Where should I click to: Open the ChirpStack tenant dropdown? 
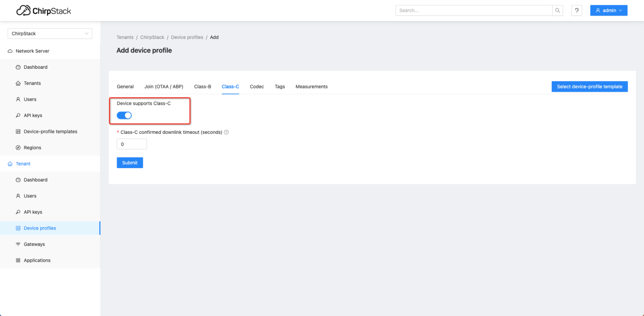click(x=50, y=34)
